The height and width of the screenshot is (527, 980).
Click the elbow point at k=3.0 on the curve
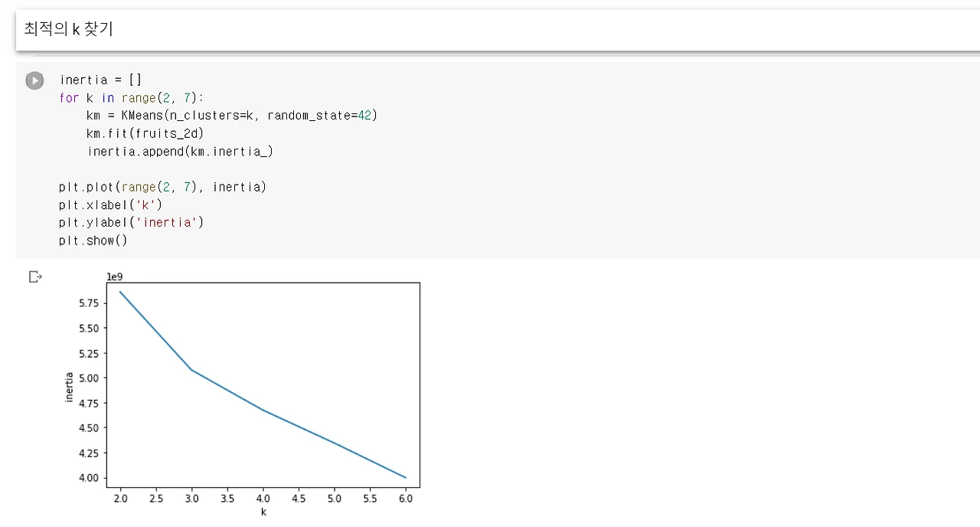click(191, 370)
